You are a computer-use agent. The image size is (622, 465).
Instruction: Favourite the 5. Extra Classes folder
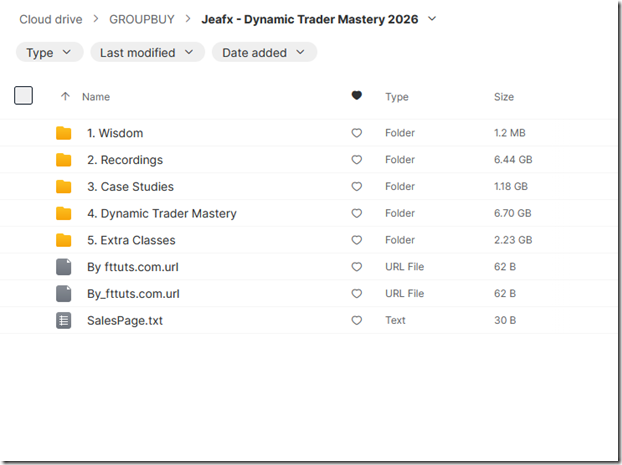(x=357, y=240)
